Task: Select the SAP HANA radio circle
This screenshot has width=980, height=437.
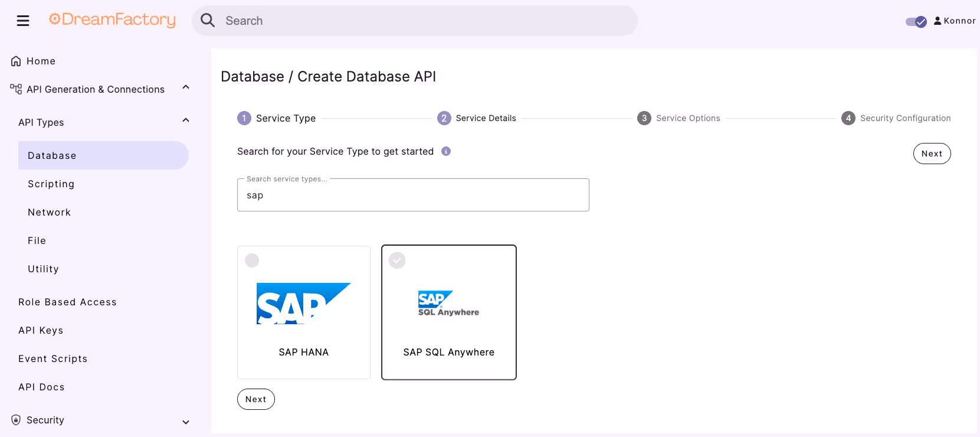Action: click(252, 260)
